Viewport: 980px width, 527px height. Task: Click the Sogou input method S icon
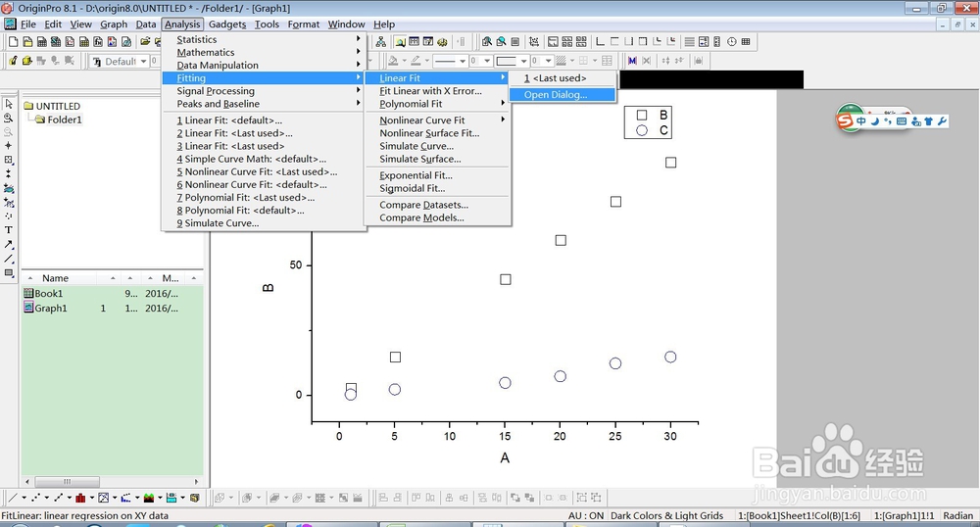pyautogui.click(x=845, y=120)
